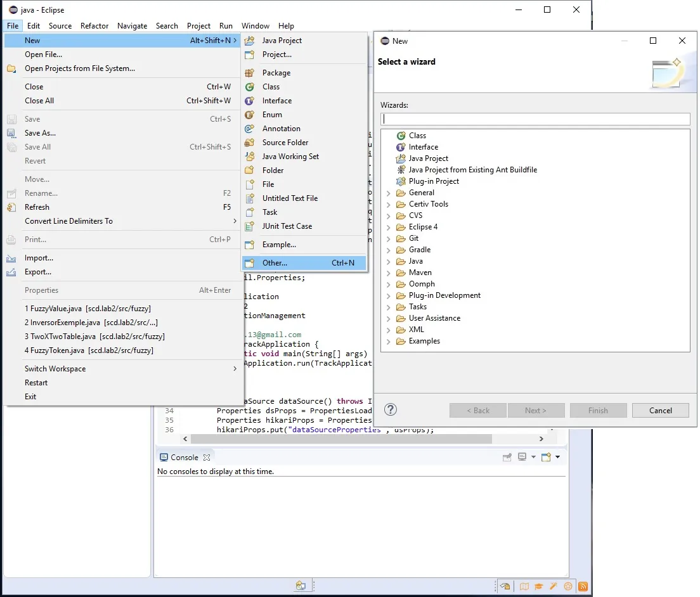Image resolution: width=700 pixels, height=597 pixels.
Task: Select the Console tab
Action: click(x=185, y=458)
